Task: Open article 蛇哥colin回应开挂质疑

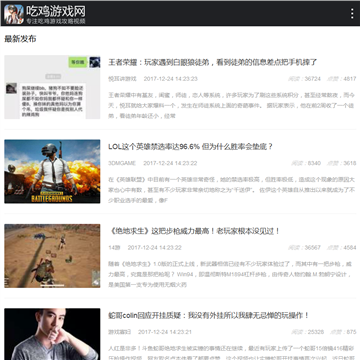Action: tap(209, 315)
